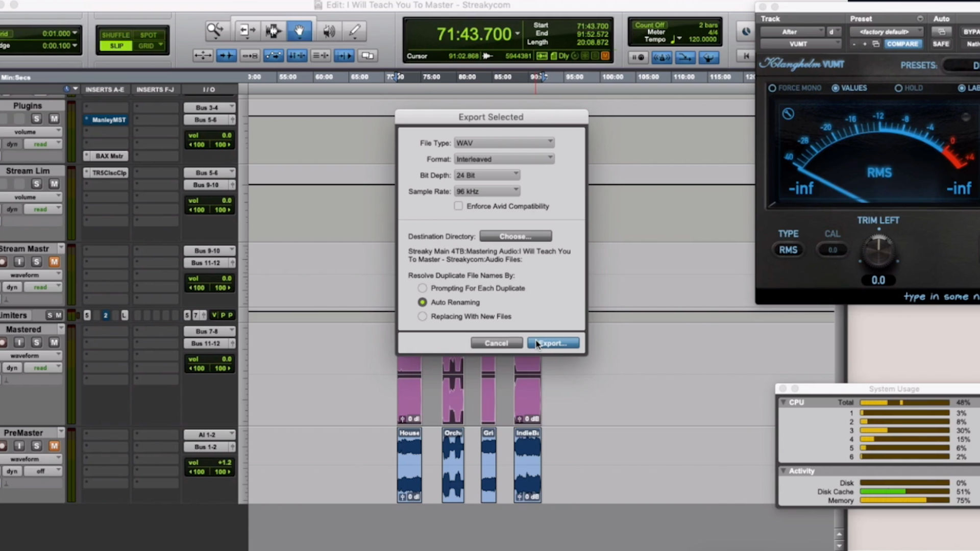Mute the PreMaster track
The width and height of the screenshot is (980, 551).
point(54,446)
